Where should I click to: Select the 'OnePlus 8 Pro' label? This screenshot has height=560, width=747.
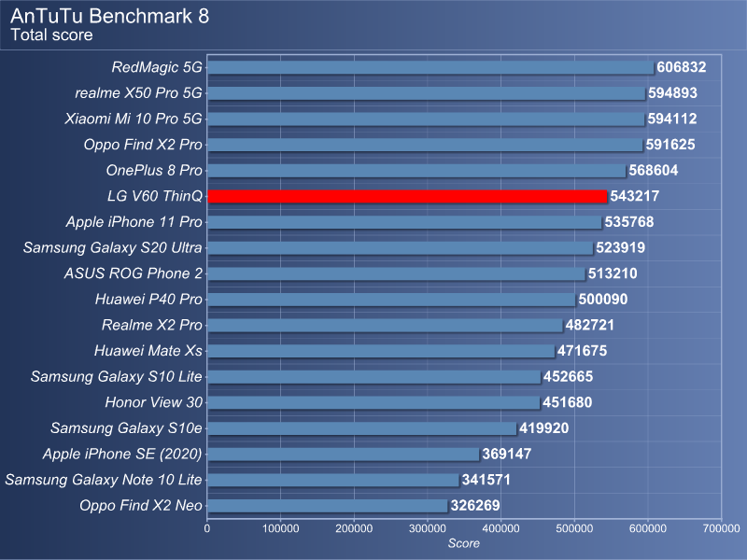[154, 170]
